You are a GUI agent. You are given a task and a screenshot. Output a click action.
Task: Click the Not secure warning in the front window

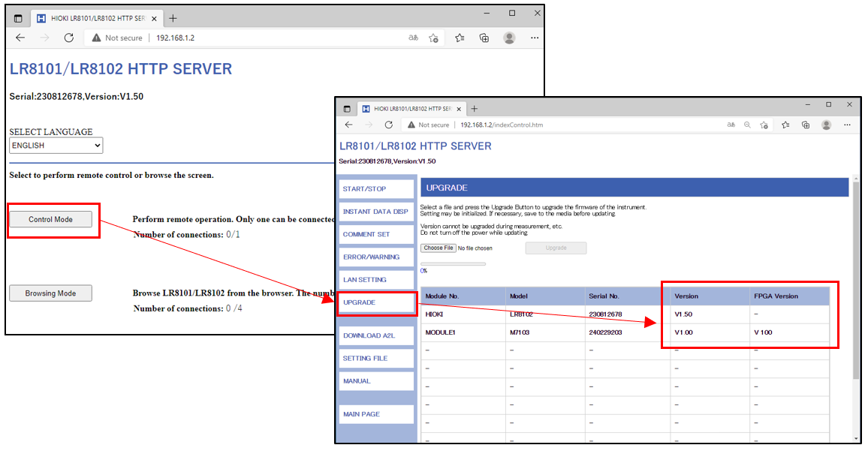coord(429,125)
